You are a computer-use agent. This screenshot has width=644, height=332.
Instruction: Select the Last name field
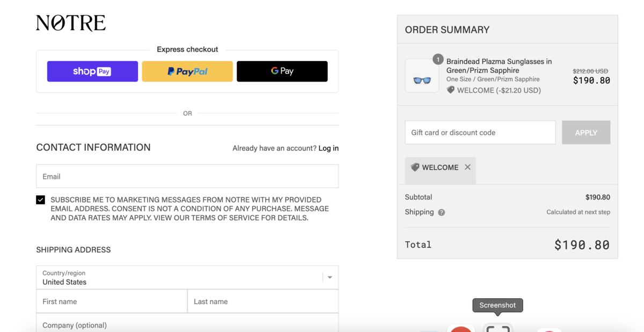click(x=263, y=301)
